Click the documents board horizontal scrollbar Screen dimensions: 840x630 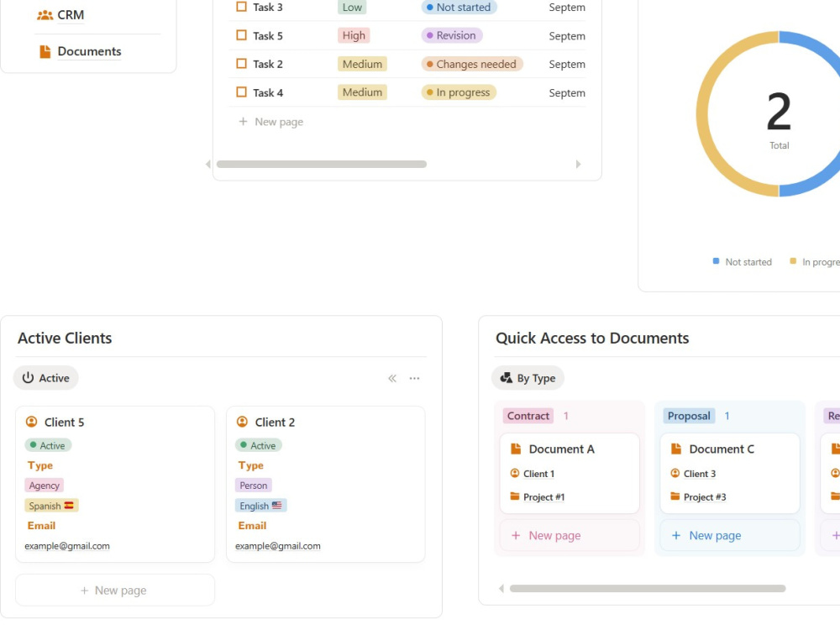(x=648, y=588)
